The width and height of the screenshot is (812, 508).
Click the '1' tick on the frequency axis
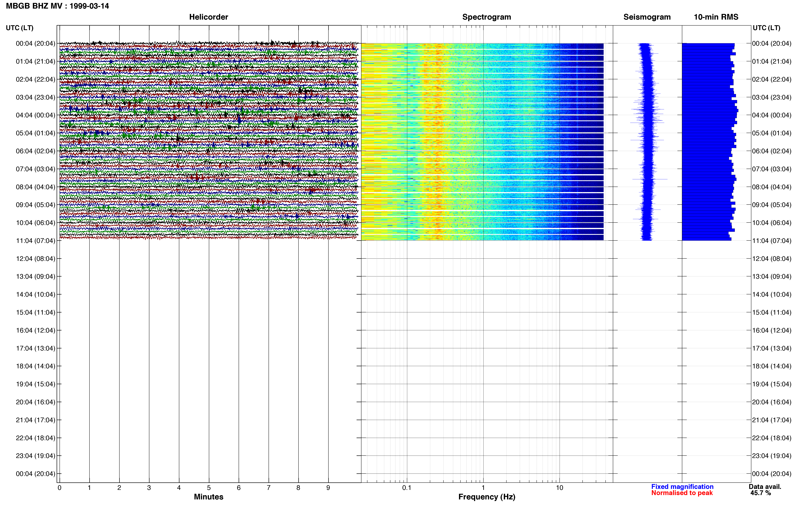click(483, 487)
